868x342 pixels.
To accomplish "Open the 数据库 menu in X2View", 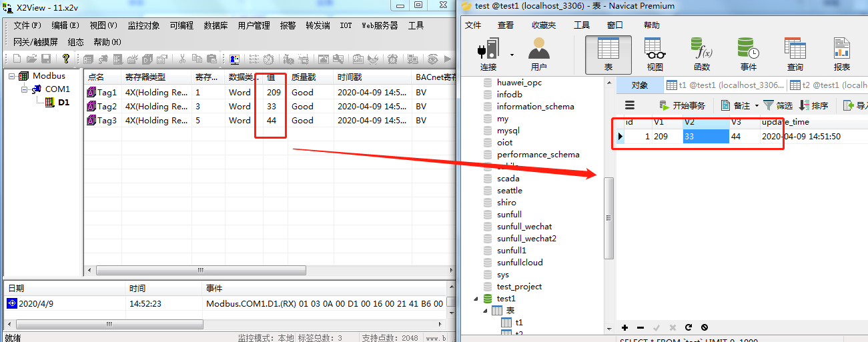I will 215,25.
